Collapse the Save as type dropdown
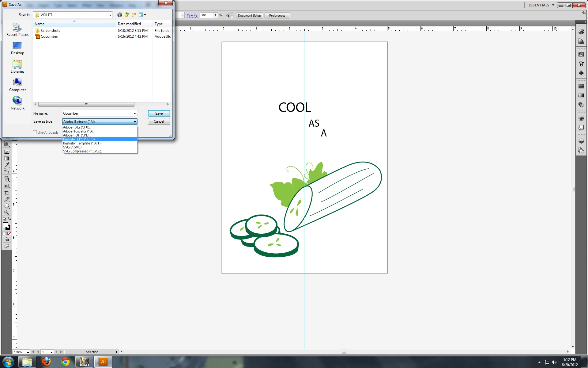 pyautogui.click(x=135, y=122)
